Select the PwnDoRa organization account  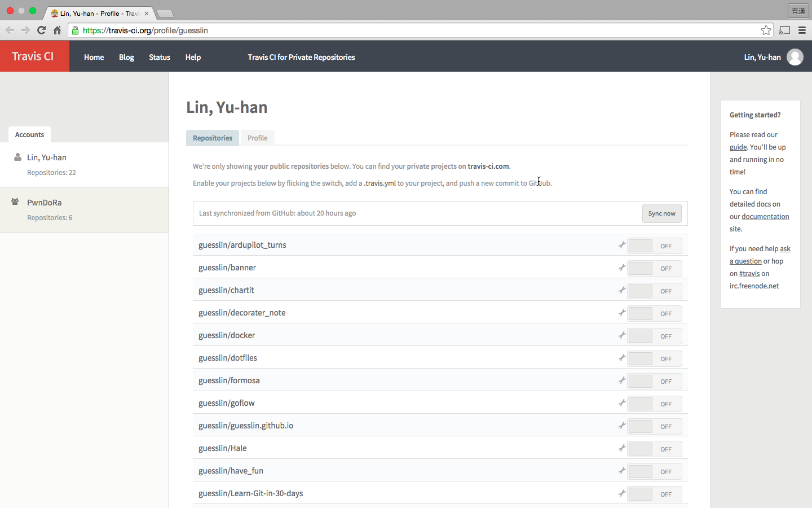click(x=85, y=210)
